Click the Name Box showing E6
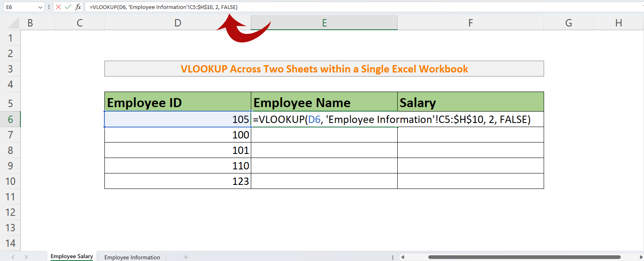644x261 pixels. (x=20, y=7)
